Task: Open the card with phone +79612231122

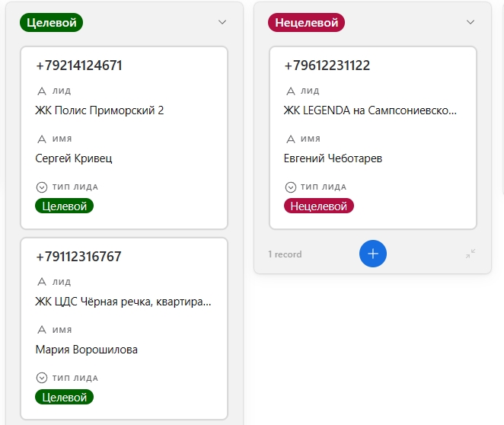Action: [x=327, y=66]
